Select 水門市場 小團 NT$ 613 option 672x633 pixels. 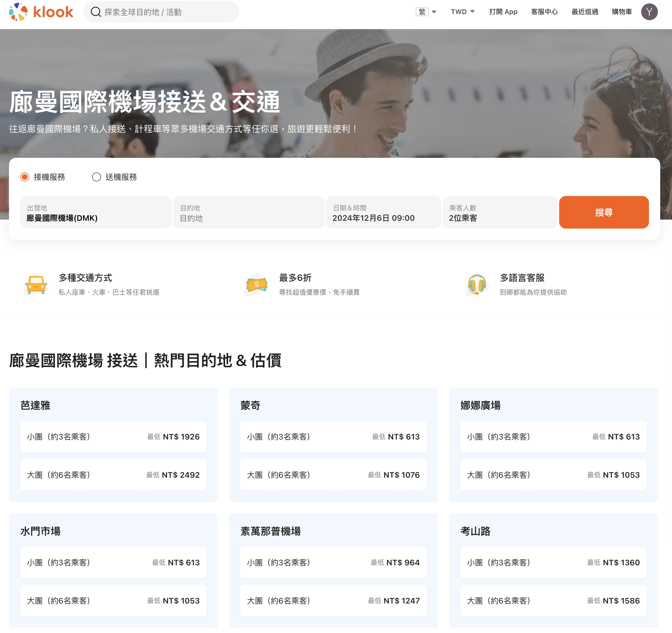(x=113, y=562)
